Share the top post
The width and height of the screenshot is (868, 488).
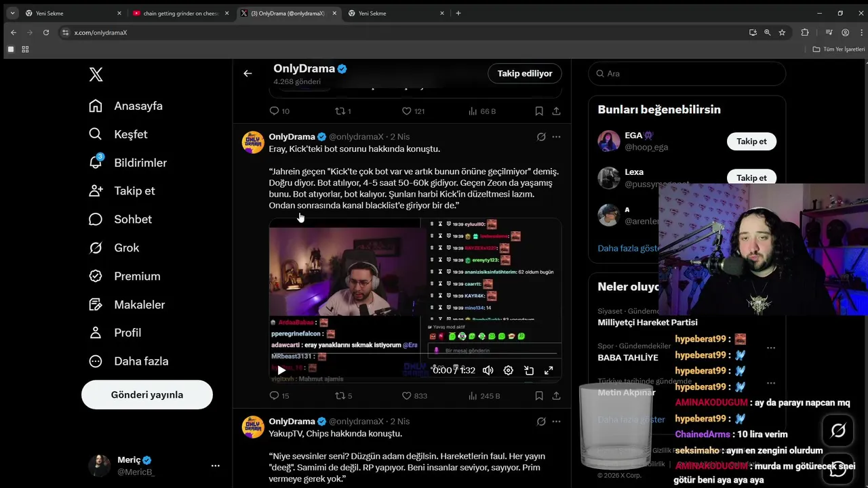tap(556, 111)
